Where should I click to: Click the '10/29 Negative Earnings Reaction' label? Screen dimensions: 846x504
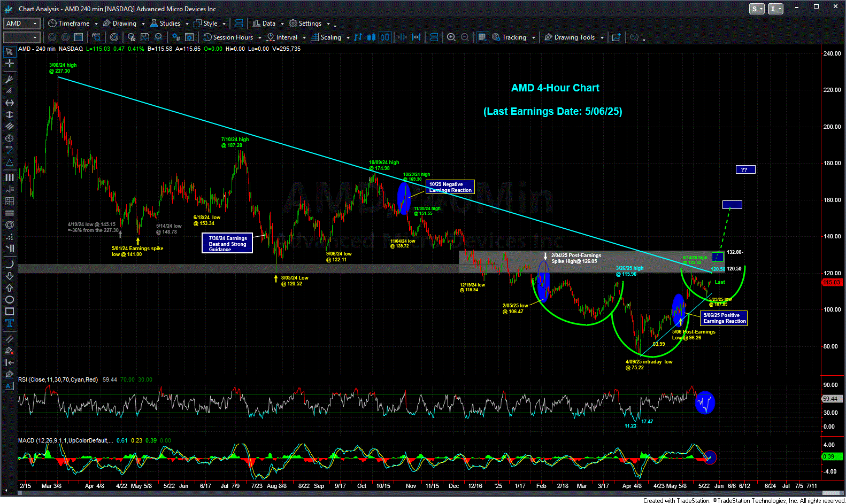[x=450, y=187]
